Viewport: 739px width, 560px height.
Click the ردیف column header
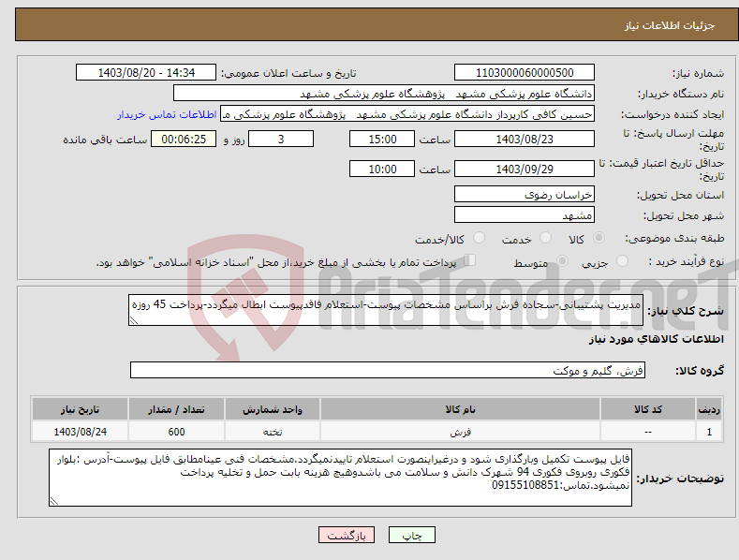pos(709,409)
